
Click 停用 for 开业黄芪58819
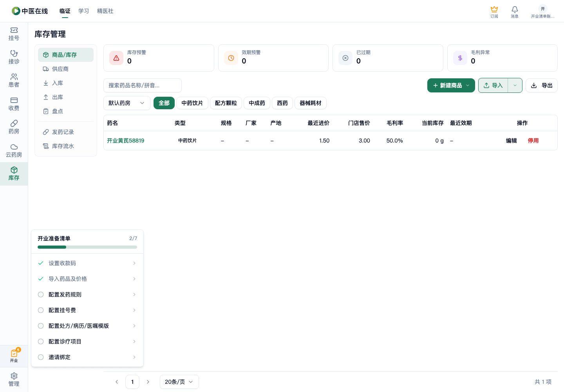click(x=533, y=141)
